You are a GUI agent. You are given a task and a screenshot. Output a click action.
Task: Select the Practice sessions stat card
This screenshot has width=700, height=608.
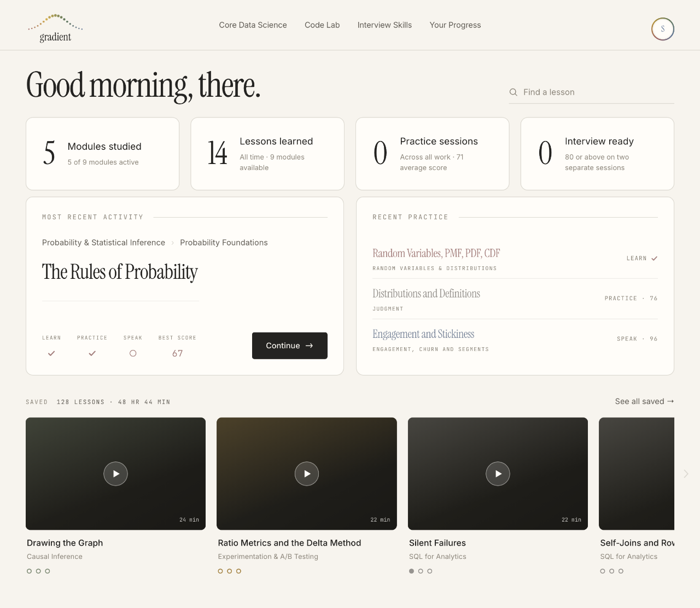433,154
